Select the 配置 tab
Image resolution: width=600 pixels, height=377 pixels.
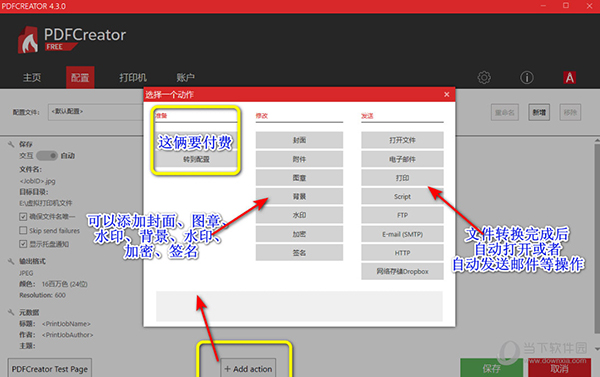coord(80,78)
